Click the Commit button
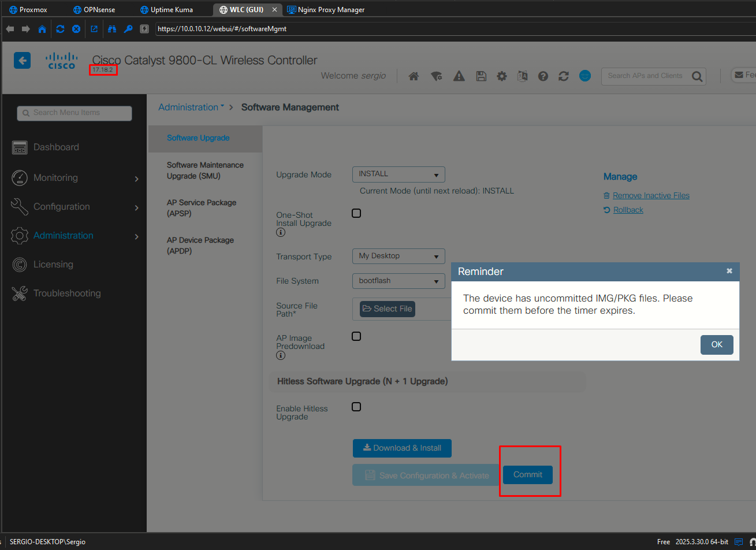This screenshot has width=756, height=550. point(528,475)
